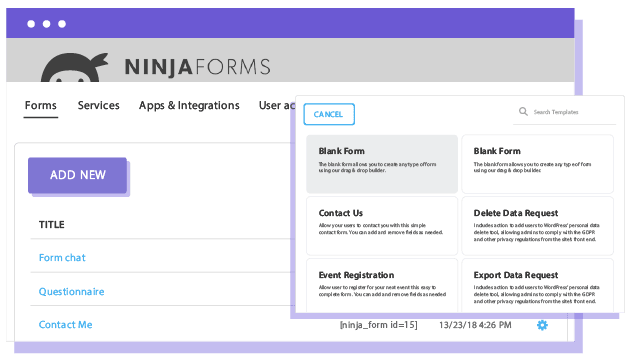The height and width of the screenshot is (361, 631).
Task: Click the search magnifier icon in templates
Action: [523, 111]
